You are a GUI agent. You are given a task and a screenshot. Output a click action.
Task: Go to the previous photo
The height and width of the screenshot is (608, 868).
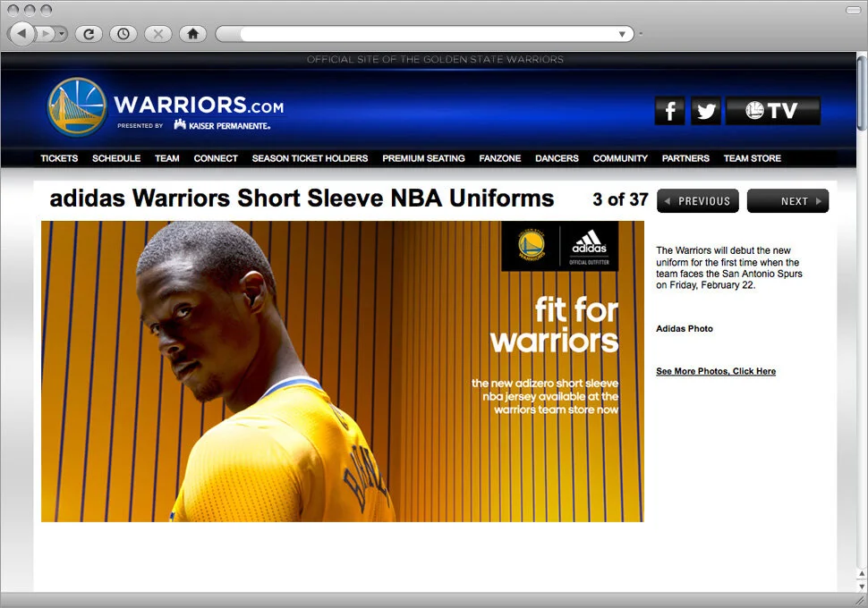697,201
